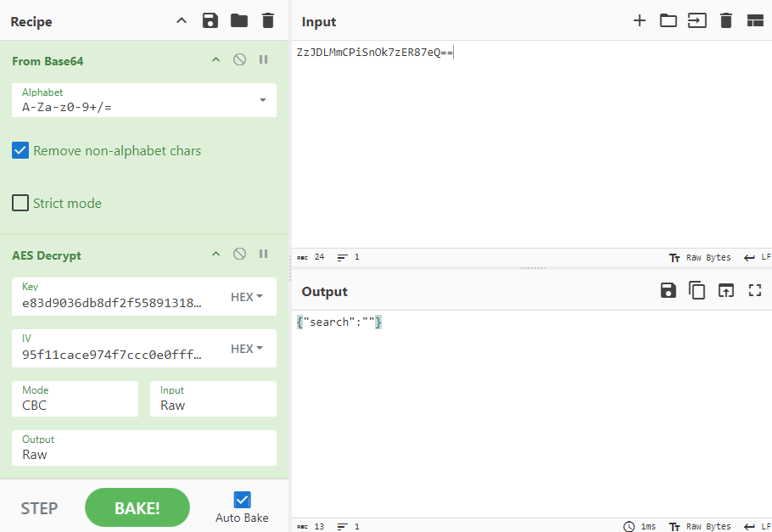Click the STEP button

coord(39,508)
